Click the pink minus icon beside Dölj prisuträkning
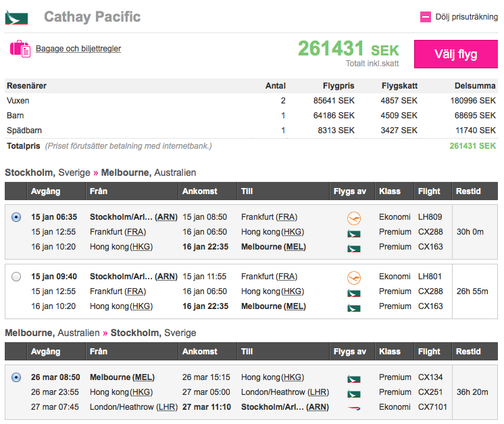This screenshot has height=424, width=504. [426, 17]
